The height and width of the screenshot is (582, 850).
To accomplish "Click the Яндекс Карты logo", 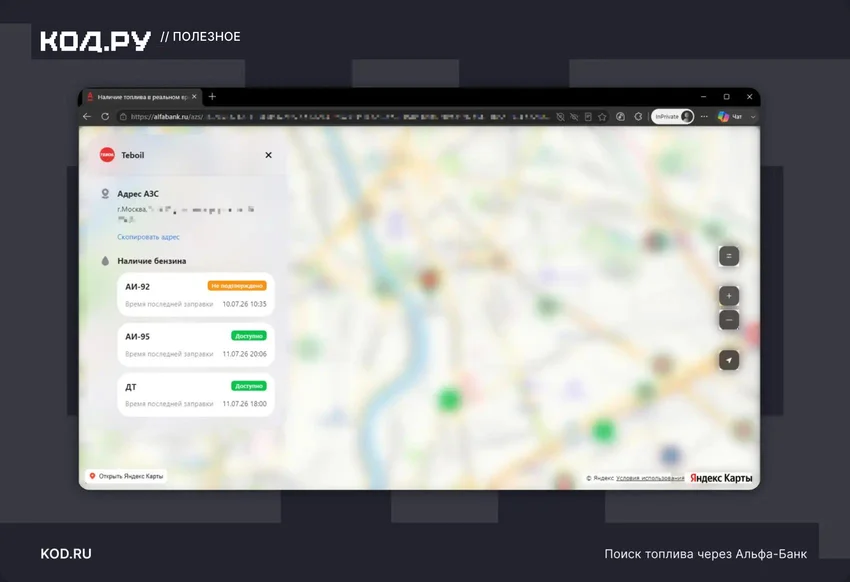I will 721,478.
